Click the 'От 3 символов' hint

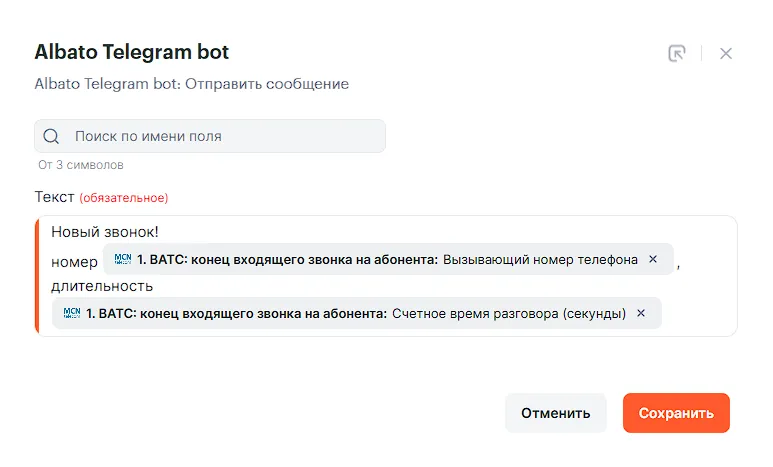coord(81,164)
